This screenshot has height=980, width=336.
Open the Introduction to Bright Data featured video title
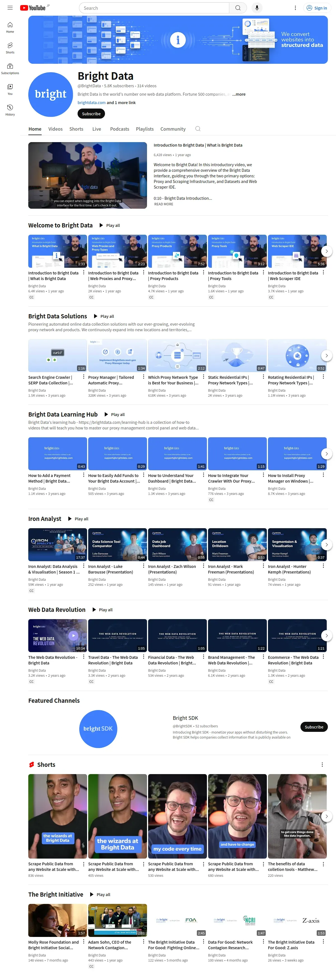pyautogui.click(x=198, y=145)
